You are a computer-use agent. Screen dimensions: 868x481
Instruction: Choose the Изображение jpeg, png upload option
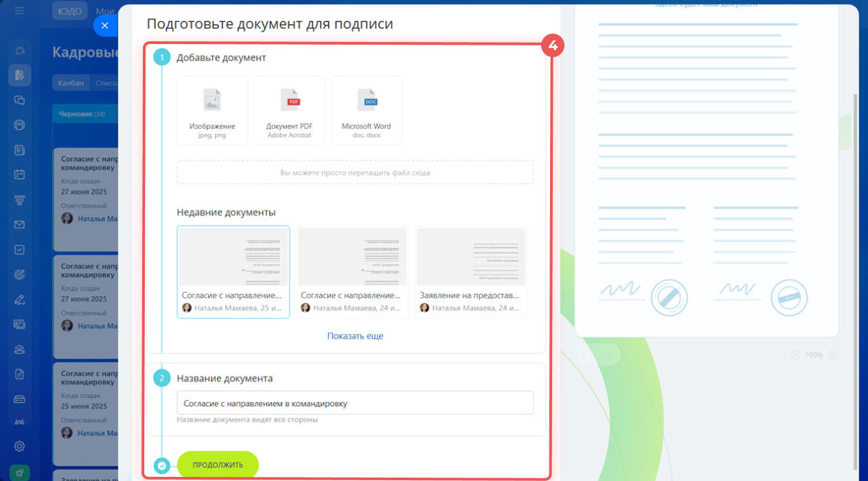coord(212,111)
